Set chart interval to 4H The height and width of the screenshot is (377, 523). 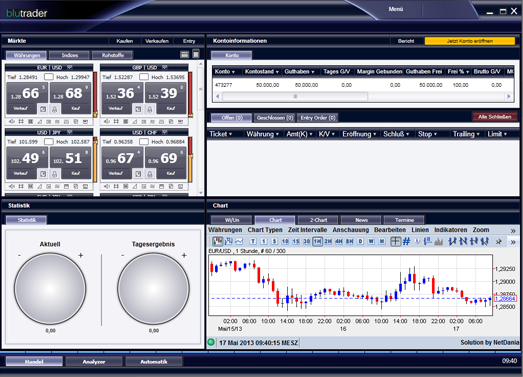[339, 241]
